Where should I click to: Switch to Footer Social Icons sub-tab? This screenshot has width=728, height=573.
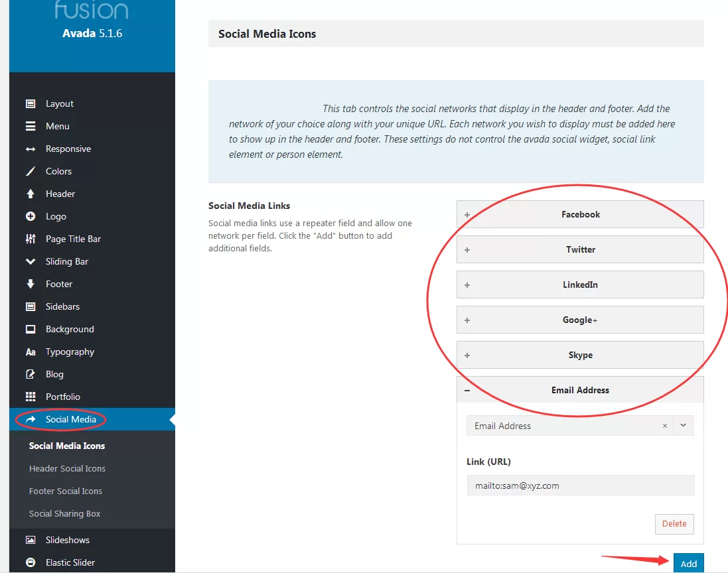click(66, 491)
